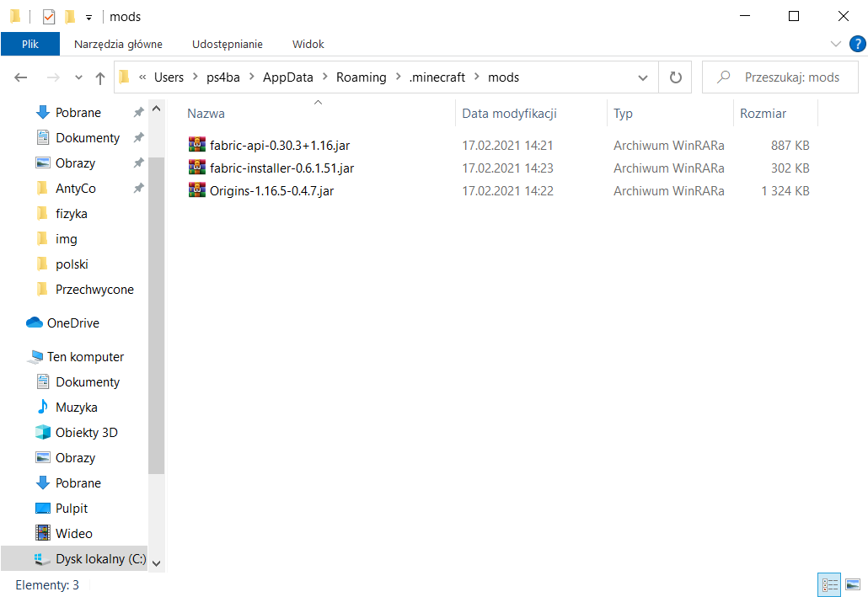Click .minecraft in the breadcrumb path
This screenshot has height=597, width=868.
[x=437, y=77]
